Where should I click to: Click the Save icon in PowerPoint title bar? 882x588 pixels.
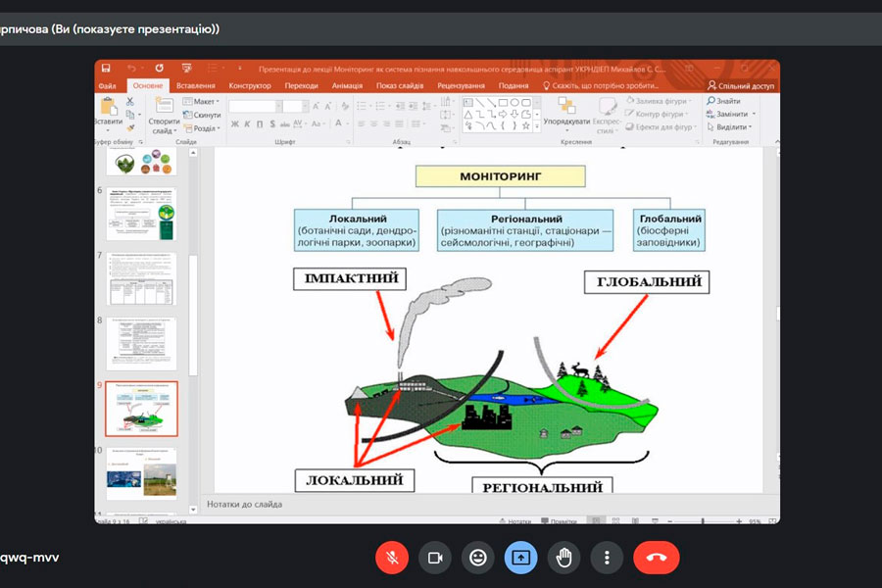click(x=106, y=69)
